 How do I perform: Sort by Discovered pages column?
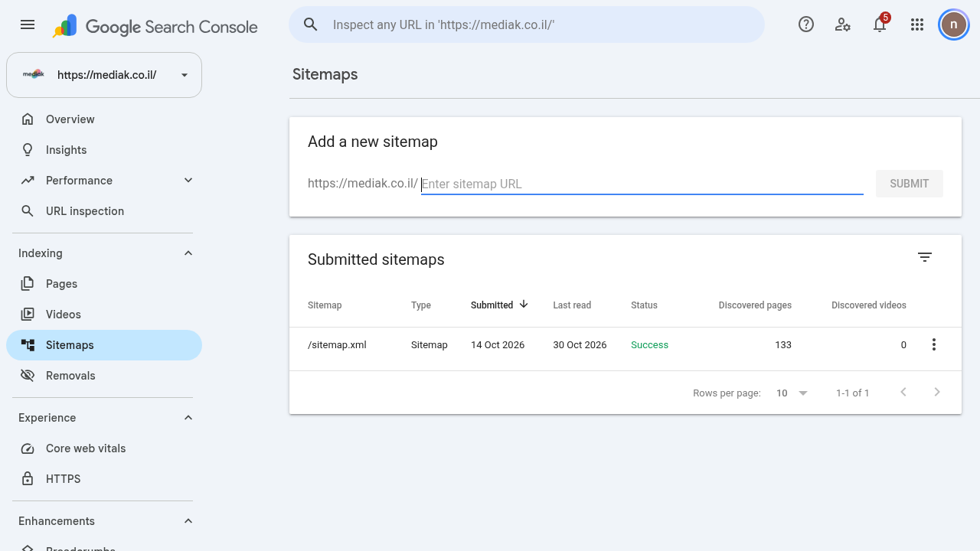point(755,305)
